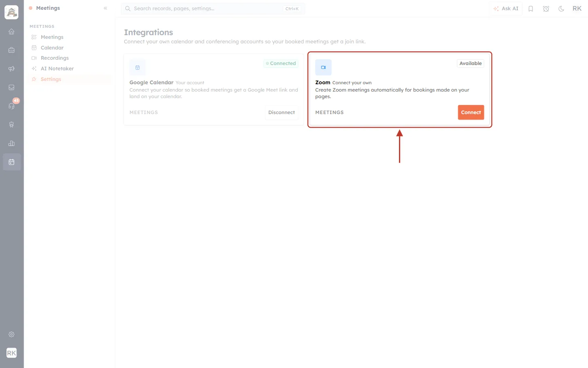Open the alarm clock reminders icon
588x368 pixels.
[x=546, y=9]
